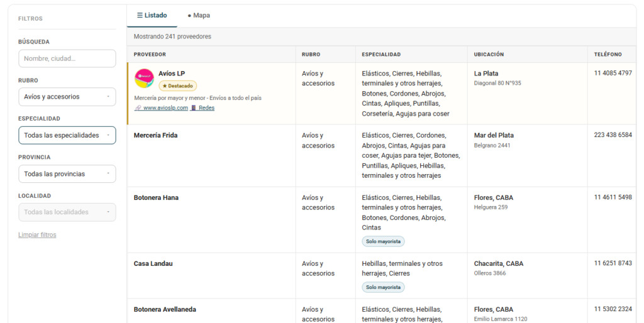Screen dimensions: 644x323
Task: Open the Mapa tab
Action: pyautogui.click(x=199, y=15)
